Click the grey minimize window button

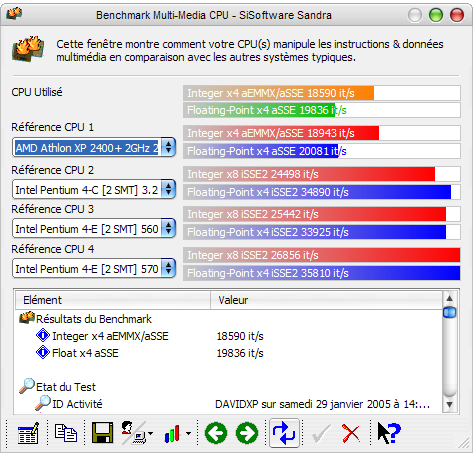coord(415,15)
